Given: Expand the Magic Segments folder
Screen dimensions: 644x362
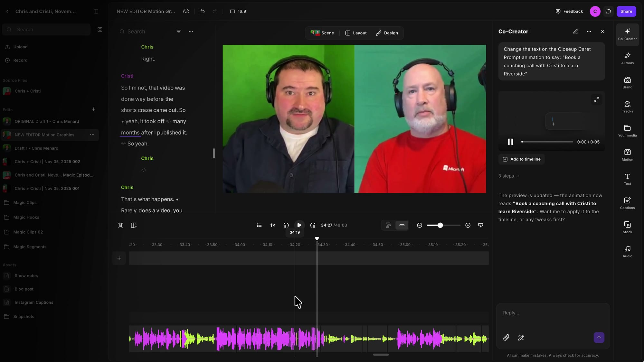Looking at the screenshot, I should 30,247.
